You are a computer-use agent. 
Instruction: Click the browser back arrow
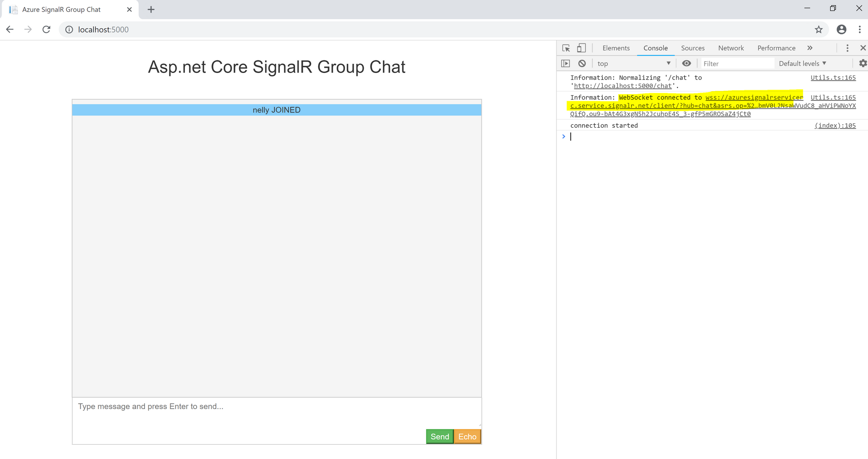[x=10, y=30]
